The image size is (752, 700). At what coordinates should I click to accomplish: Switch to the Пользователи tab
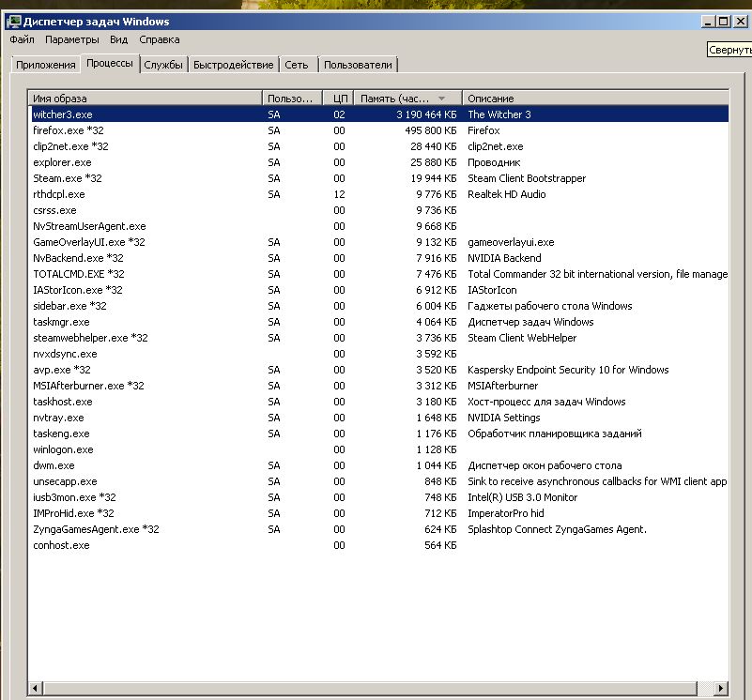358,65
